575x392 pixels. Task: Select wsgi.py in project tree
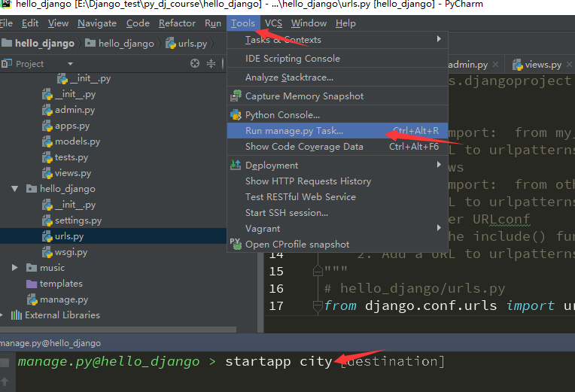[x=71, y=252]
